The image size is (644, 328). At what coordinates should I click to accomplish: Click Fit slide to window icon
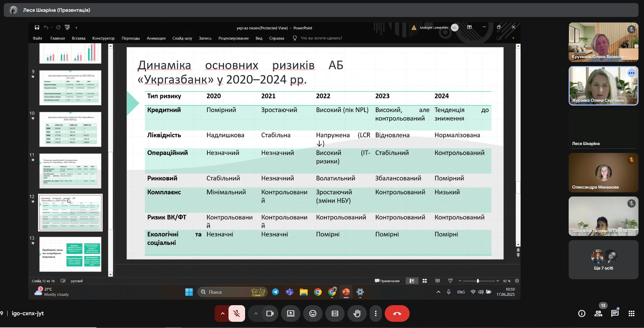[x=517, y=281]
